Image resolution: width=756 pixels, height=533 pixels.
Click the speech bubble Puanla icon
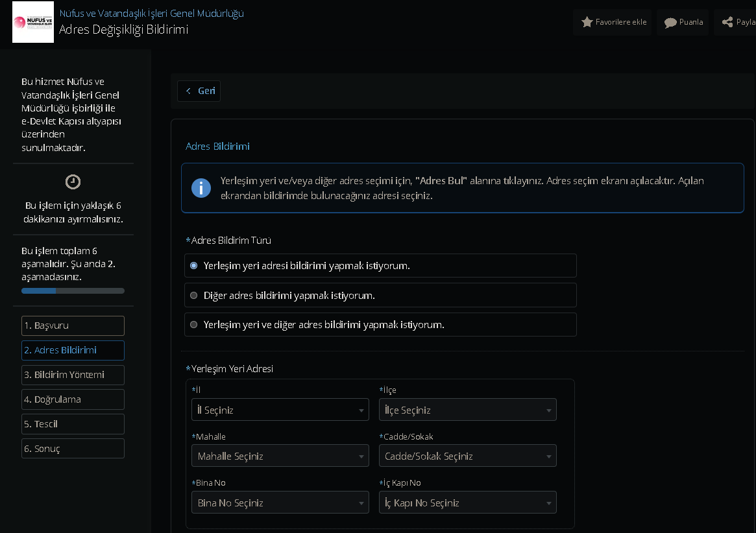[x=670, y=23]
